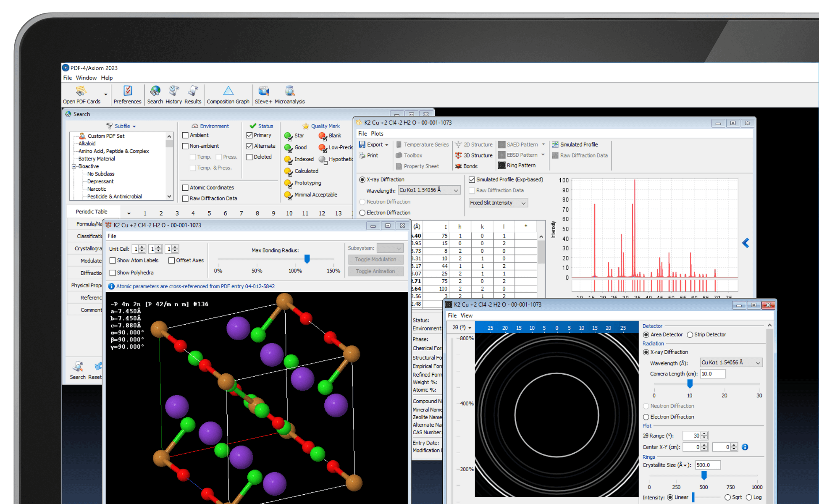Check the Atomic Coordinates option
Screen dimensions: 819x504
[185, 188]
